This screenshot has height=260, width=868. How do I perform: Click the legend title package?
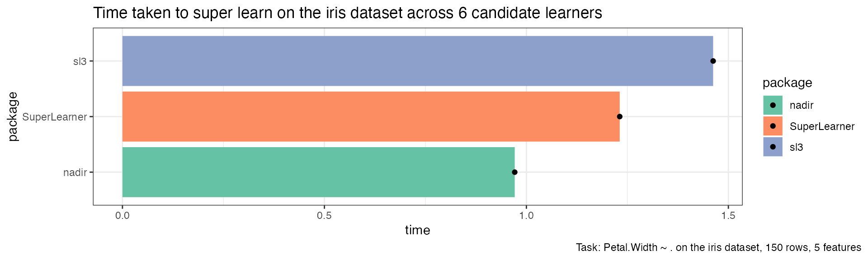[x=787, y=83]
